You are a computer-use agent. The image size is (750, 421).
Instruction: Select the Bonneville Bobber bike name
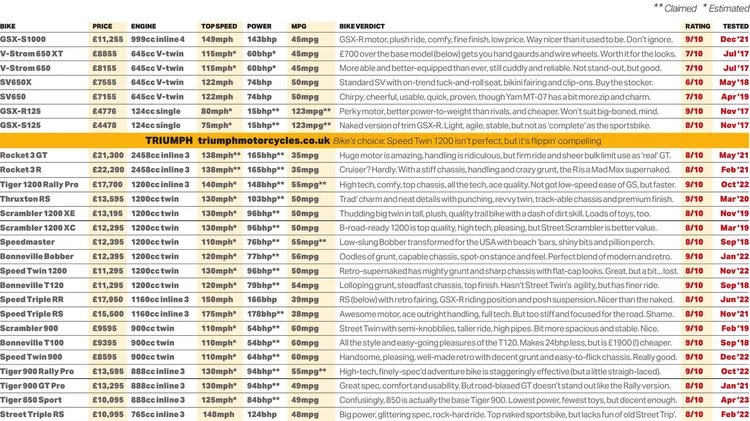37,256
